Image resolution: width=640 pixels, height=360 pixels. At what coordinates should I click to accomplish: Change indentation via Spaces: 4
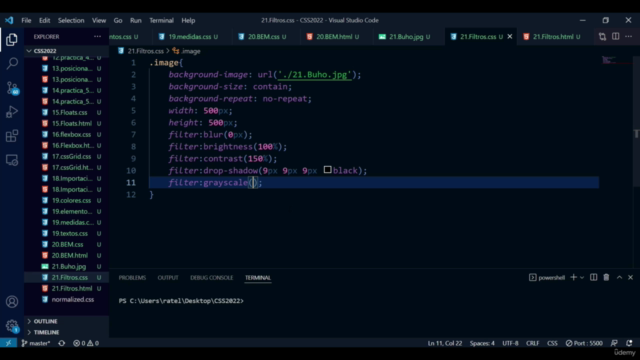click(x=482, y=343)
